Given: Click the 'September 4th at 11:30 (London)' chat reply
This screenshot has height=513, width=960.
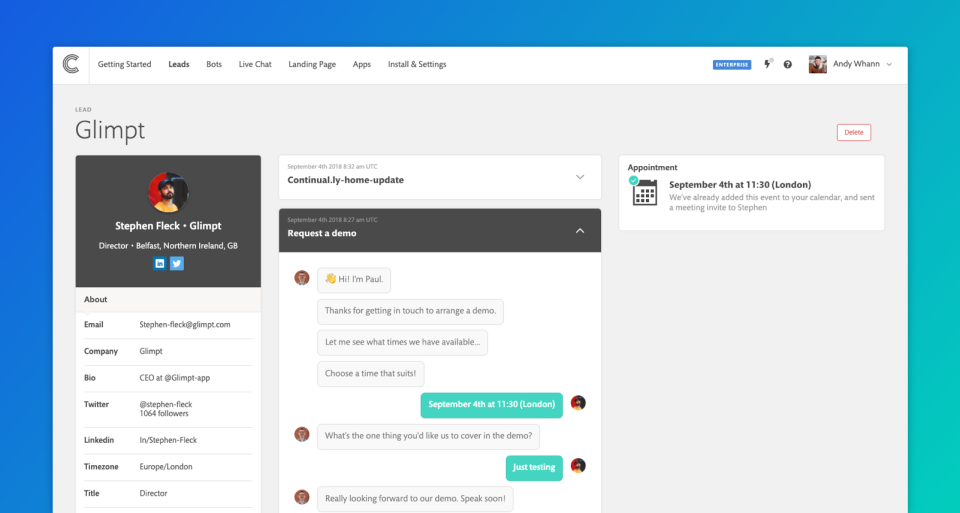Looking at the screenshot, I should tap(492, 405).
